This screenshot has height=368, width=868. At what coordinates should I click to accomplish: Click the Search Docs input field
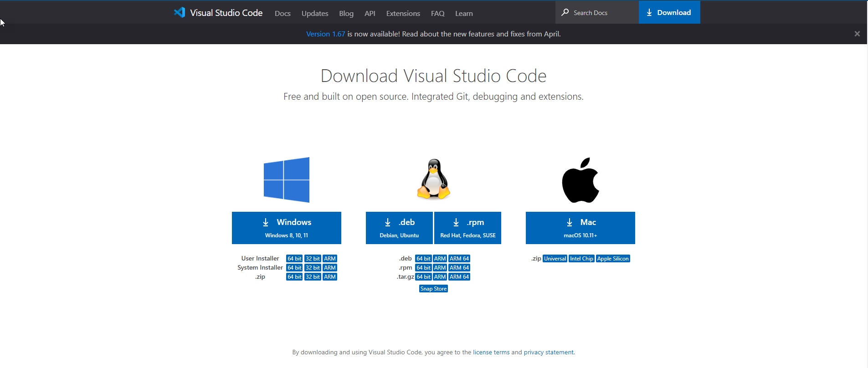coord(597,12)
